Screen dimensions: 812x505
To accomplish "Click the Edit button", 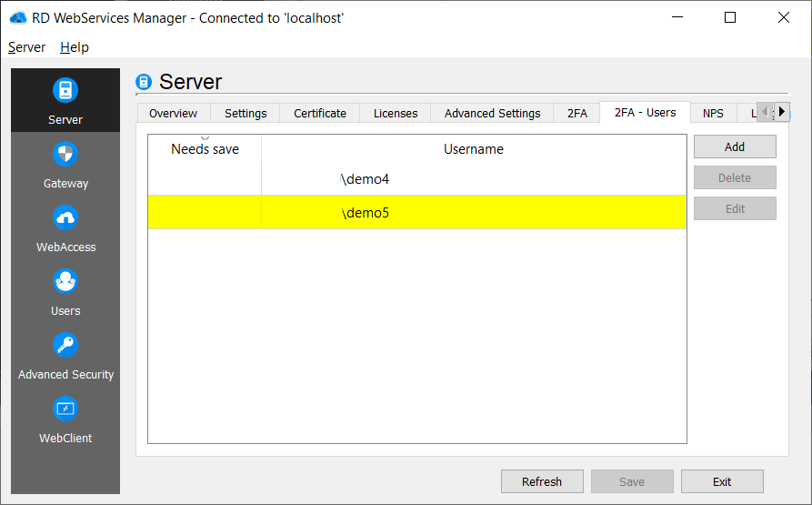I will 735,208.
